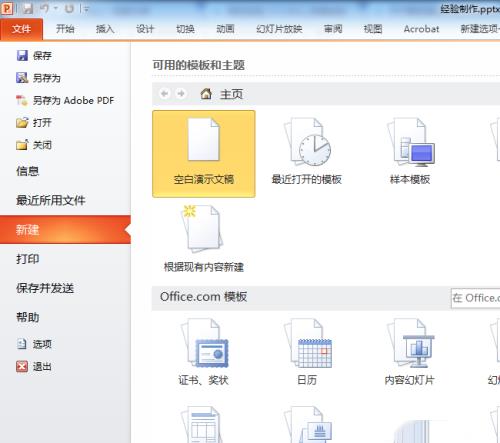Open the Undo history dropdown arrow
The width and height of the screenshot is (500, 443).
click(x=56, y=9)
